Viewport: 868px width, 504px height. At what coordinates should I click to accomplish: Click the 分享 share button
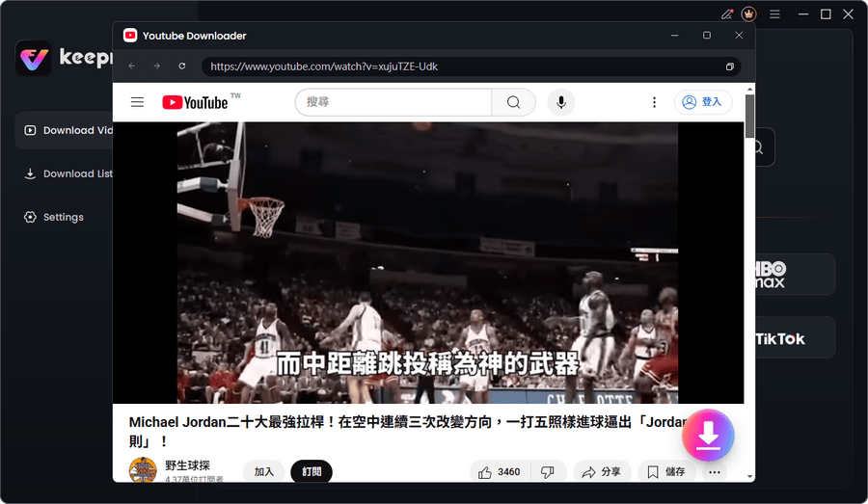(x=602, y=472)
